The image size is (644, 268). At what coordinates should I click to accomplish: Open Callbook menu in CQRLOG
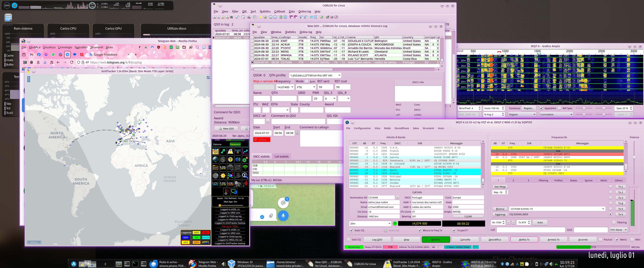[280, 11]
